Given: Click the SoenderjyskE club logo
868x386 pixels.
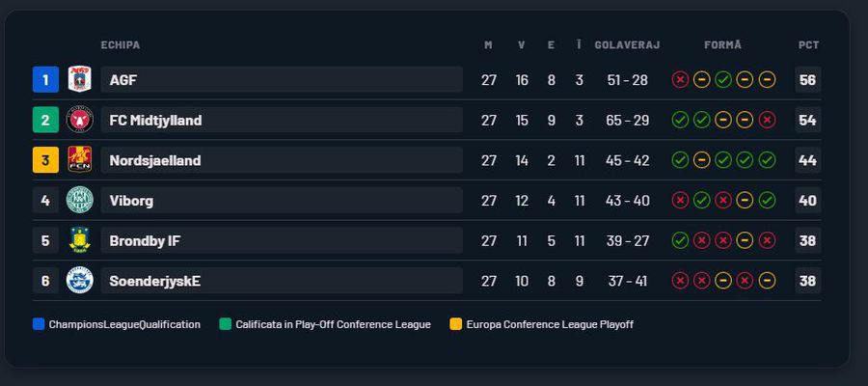Looking at the screenshot, I should tap(79, 281).
